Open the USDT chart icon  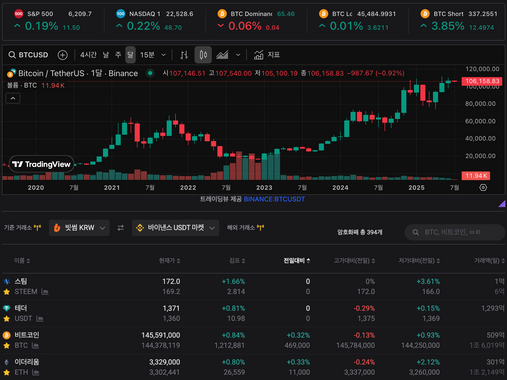pyautogui.click(x=40, y=319)
